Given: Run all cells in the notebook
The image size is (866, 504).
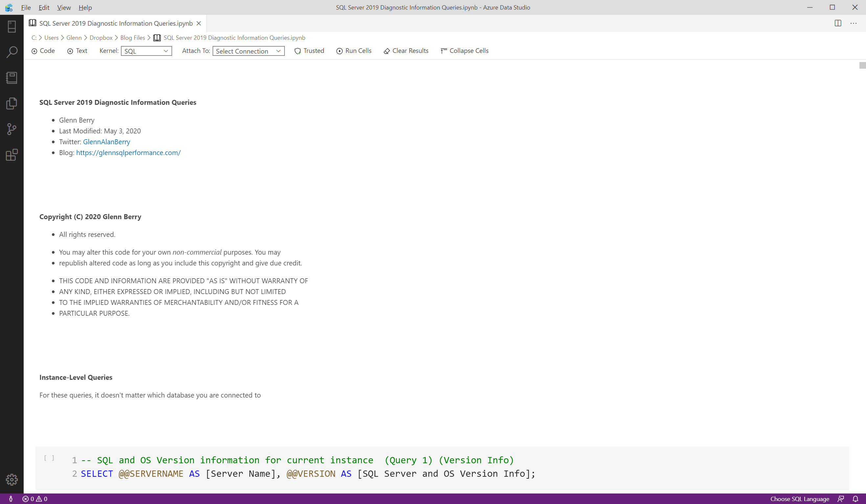Looking at the screenshot, I should pyautogui.click(x=354, y=51).
